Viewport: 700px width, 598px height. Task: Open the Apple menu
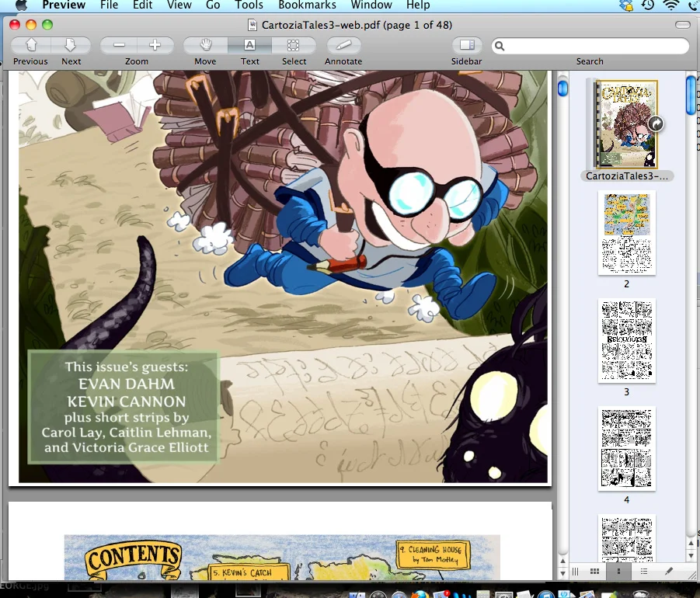pyautogui.click(x=21, y=5)
